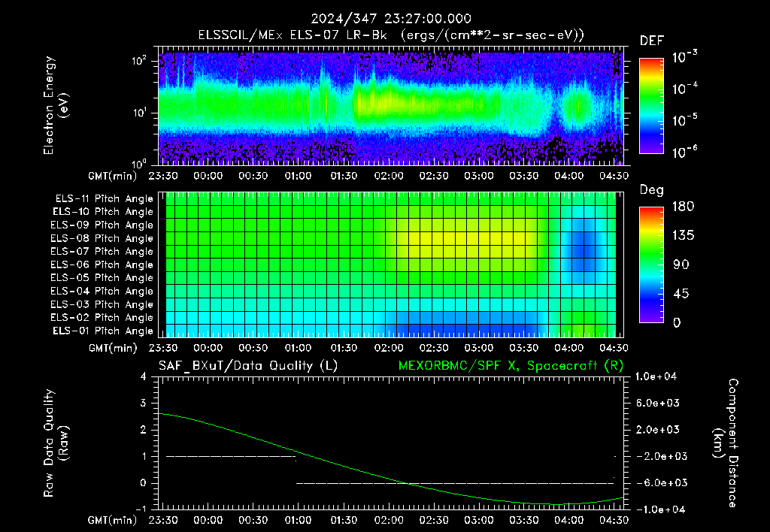Click the Raw Data Quality (Raw) axis label
Viewport: 770px width, 532px height.
coord(56,443)
